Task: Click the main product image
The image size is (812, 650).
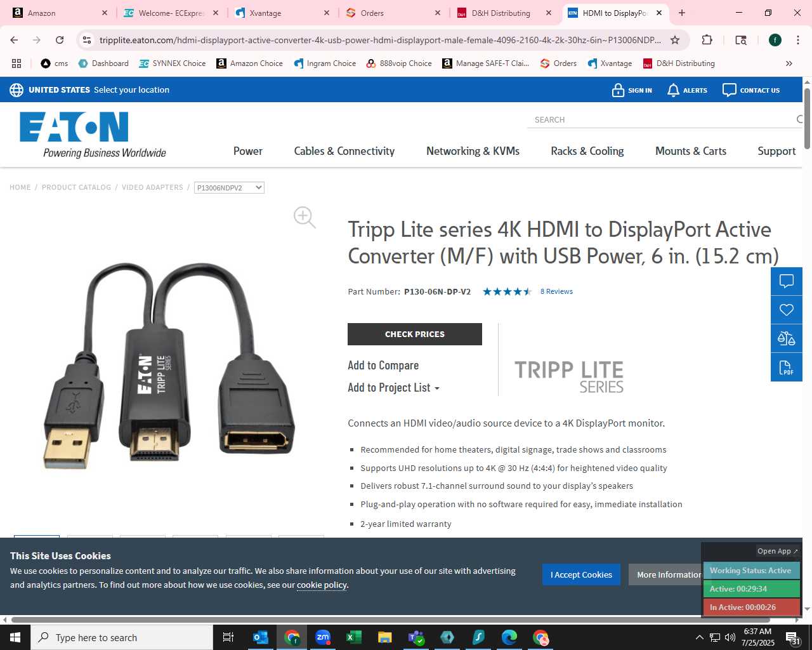Action: (x=170, y=366)
